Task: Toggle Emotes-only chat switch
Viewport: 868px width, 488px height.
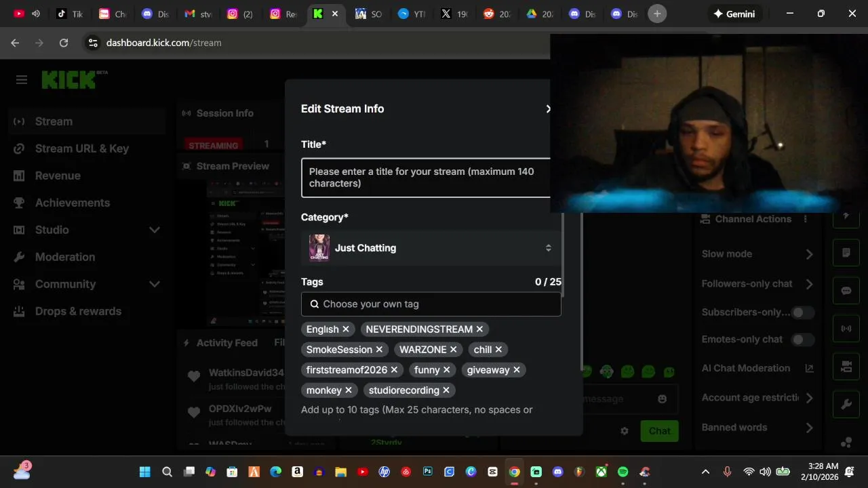Action: (803, 340)
